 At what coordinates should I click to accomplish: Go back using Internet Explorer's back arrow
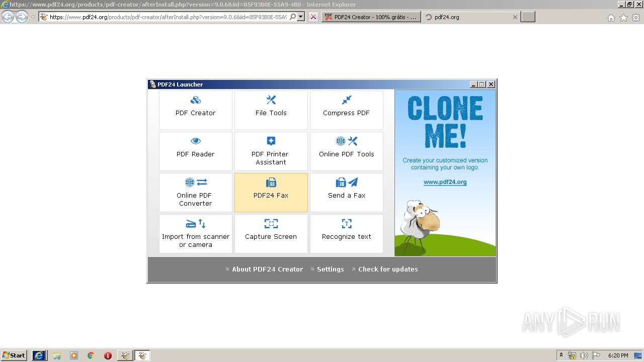tap(8, 17)
